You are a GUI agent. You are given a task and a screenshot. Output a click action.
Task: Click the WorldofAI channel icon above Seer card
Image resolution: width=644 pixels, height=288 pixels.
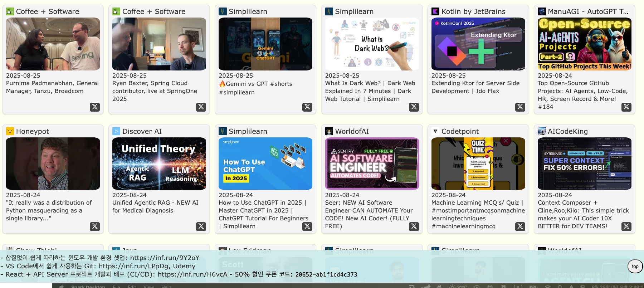click(x=329, y=131)
